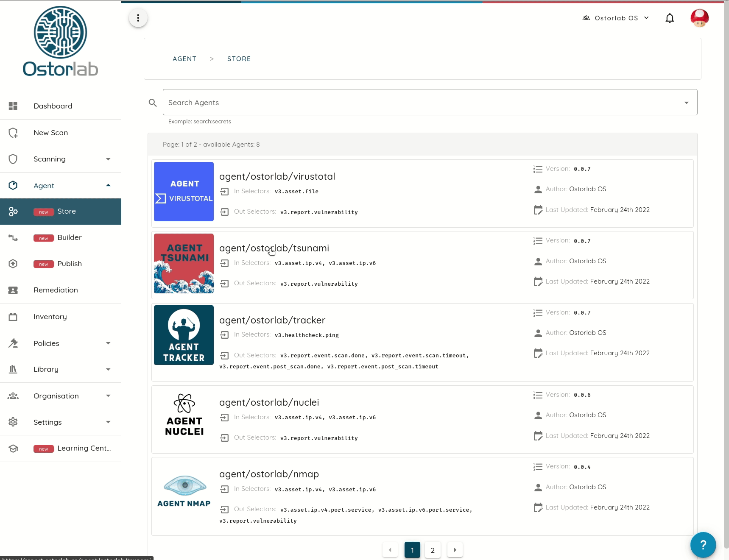
Task: Click the previous page arrow
Action: click(390, 550)
